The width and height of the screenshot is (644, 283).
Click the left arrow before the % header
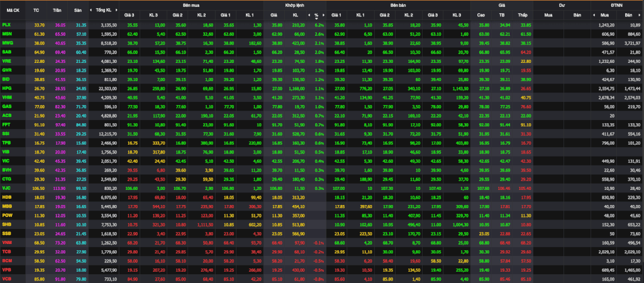(x=309, y=15)
